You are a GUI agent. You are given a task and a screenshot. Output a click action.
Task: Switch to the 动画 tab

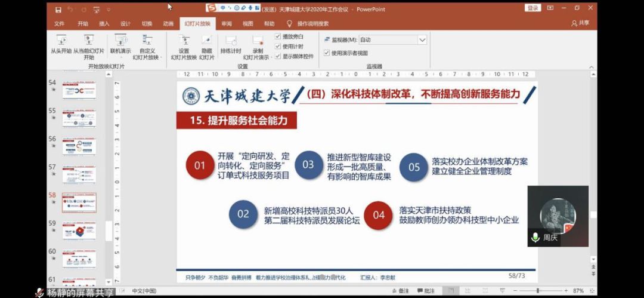[168, 24]
